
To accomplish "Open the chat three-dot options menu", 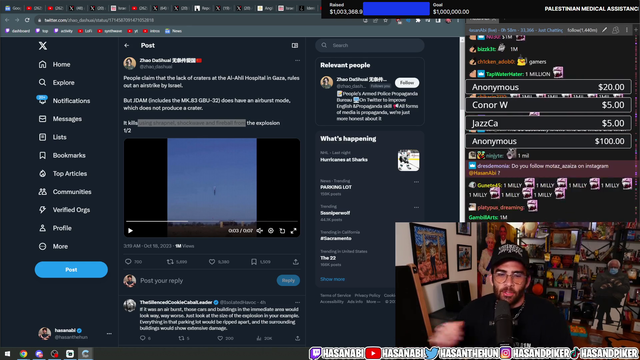I will pos(627,30).
